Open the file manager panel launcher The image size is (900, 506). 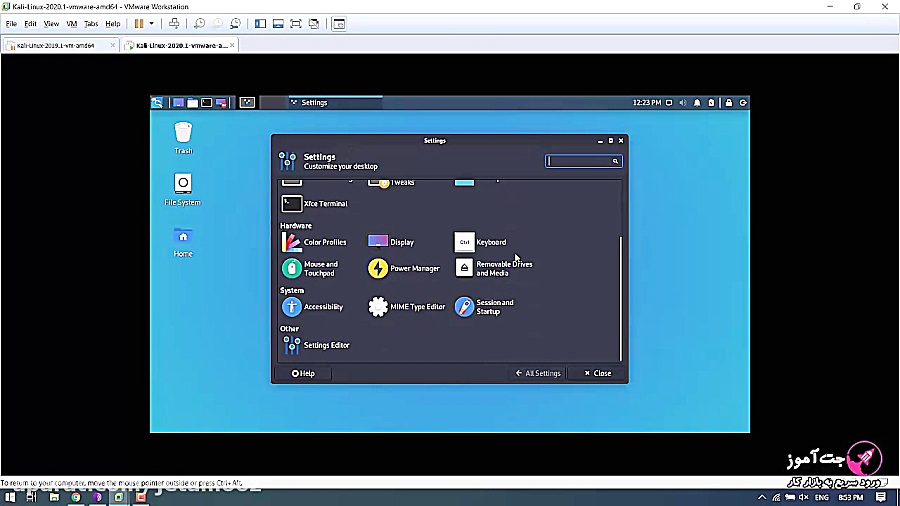point(192,103)
